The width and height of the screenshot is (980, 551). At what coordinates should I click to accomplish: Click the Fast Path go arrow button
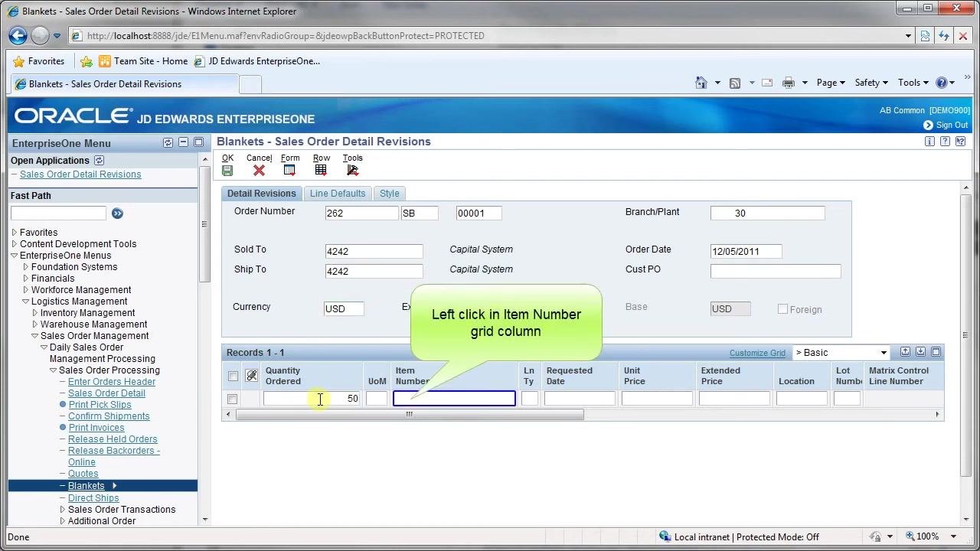(x=117, y=214)
